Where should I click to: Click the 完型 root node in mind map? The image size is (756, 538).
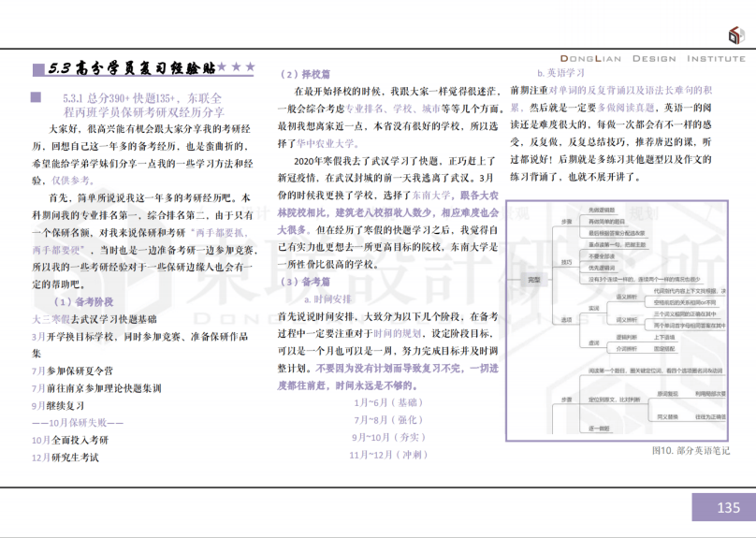click(532, 279)
